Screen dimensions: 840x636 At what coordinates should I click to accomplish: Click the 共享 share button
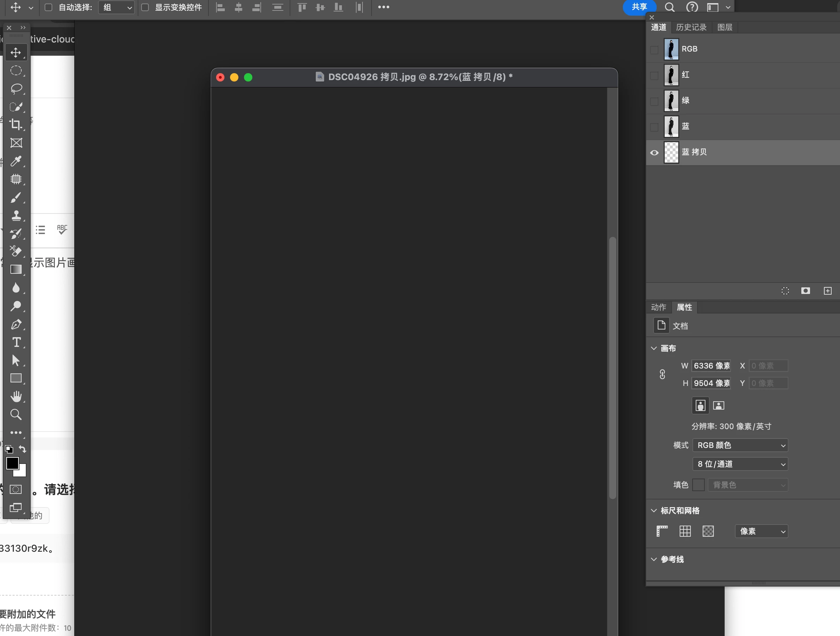pos(639,7)
